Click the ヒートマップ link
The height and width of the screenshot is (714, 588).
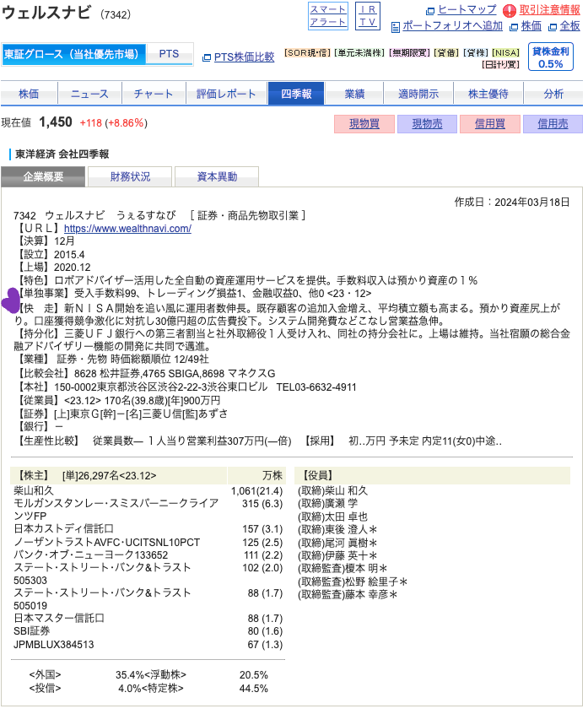point(467,9)
